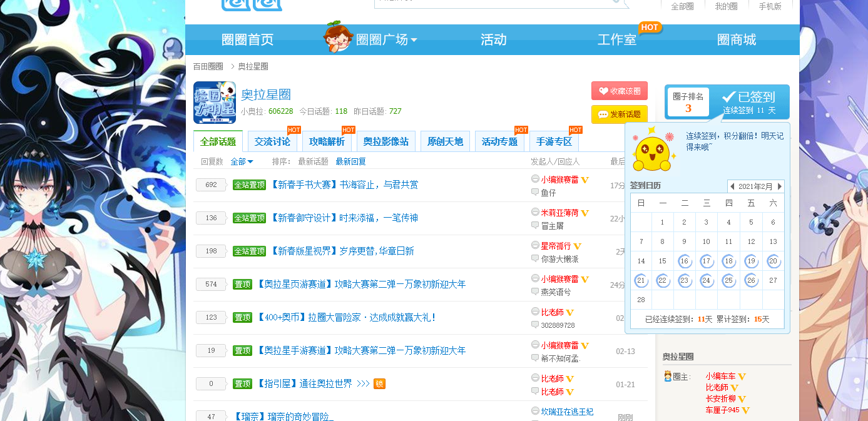Viewport: 868px width, 421px height.
Task: Click the author icon before 坎瑞亚在逃王妃
Action: pos(535,411)
